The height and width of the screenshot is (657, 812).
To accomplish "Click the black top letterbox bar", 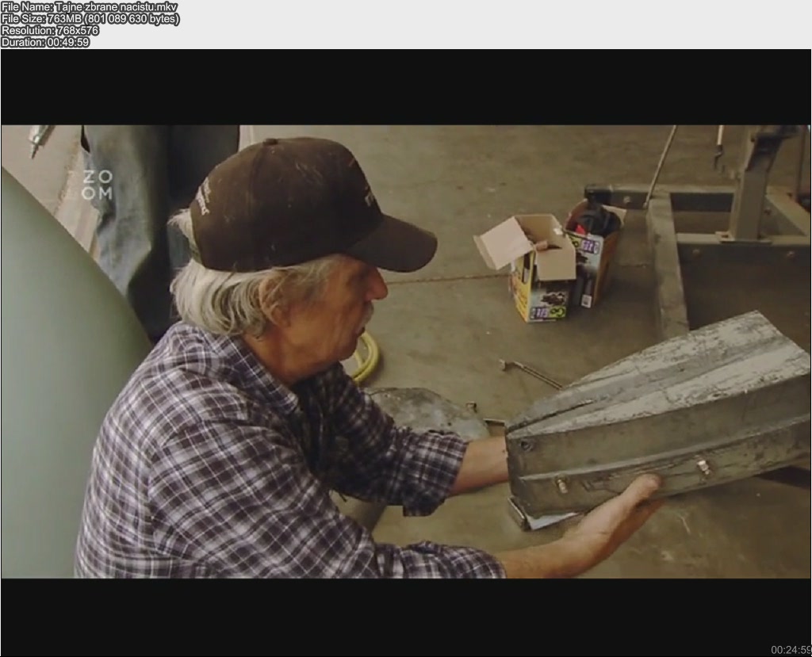I will tap(406, 86).
